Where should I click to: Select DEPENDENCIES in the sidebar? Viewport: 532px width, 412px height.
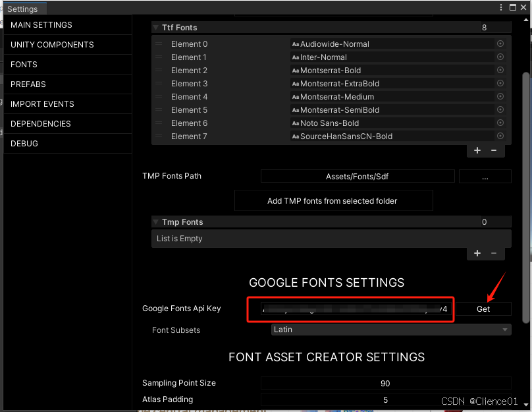[x=67, y=123]
